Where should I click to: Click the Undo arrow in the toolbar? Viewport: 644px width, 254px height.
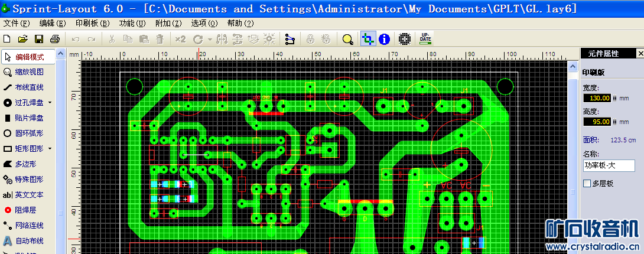(x=76, y=40)
